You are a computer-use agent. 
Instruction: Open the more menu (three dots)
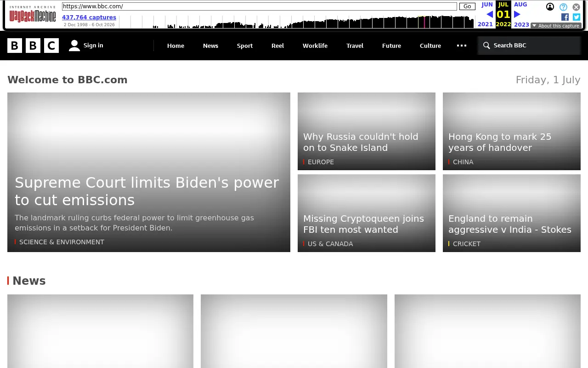pyautogui.click(x=462, y=46)
